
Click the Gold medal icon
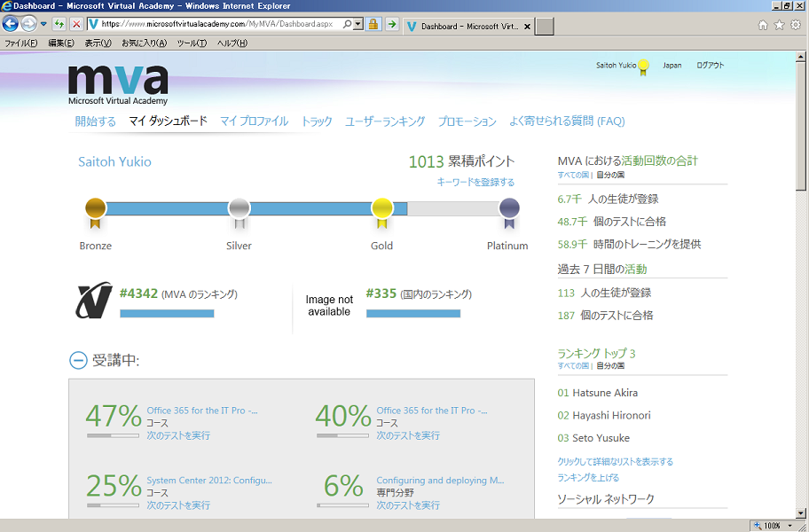[381, 209]
